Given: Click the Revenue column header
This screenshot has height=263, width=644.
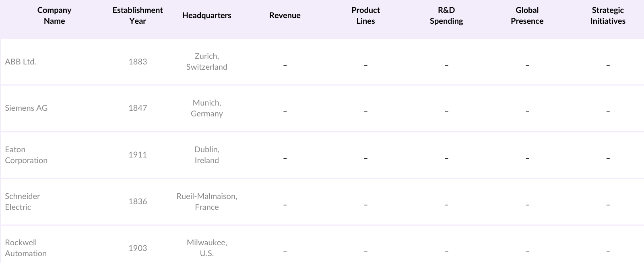Looking at the screenshot, I should tap(285, 16).
